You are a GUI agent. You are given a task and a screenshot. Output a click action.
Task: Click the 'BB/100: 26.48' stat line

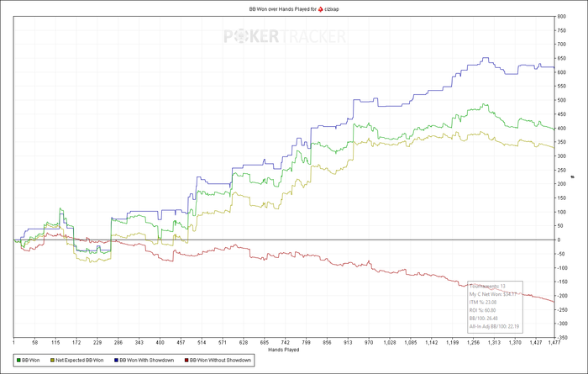click(484, 318)
